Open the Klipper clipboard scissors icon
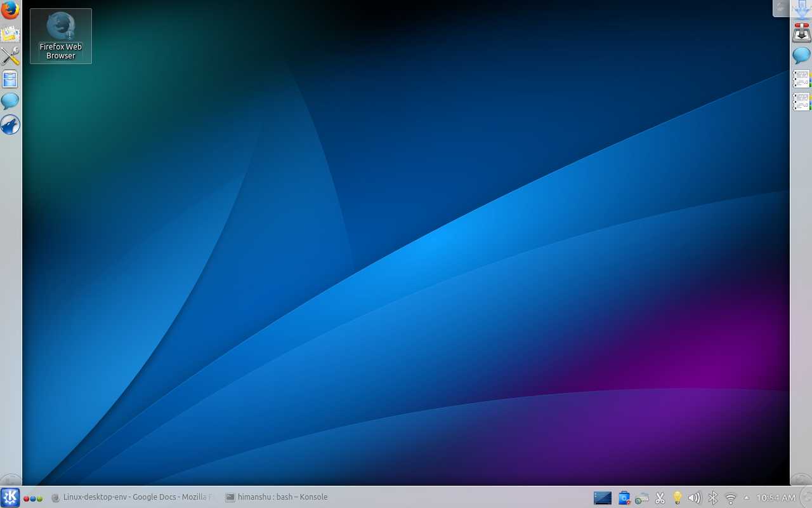This screenshot has width=812, height=508. (660, 498)
